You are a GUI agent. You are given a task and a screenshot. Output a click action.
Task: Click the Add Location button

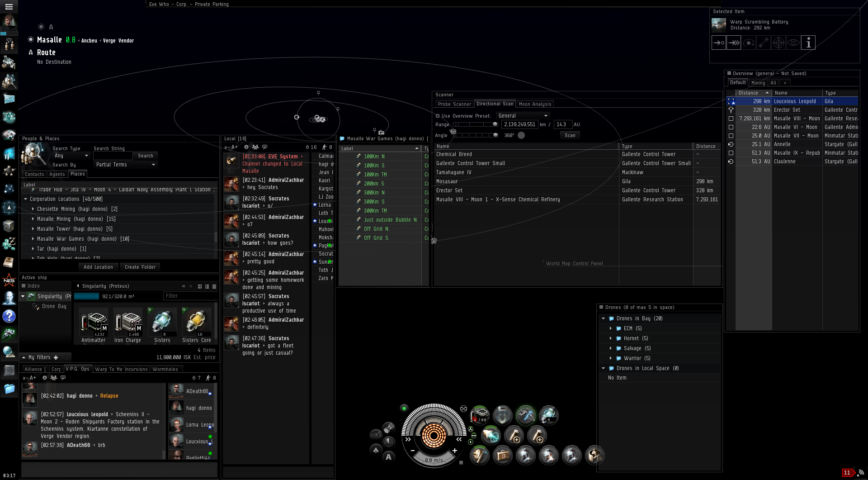(x=98, y=267)
